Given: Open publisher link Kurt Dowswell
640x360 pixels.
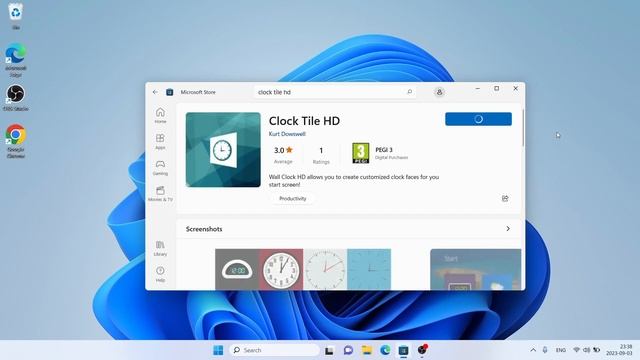Looking at the screenshot, I should [287, 134].
